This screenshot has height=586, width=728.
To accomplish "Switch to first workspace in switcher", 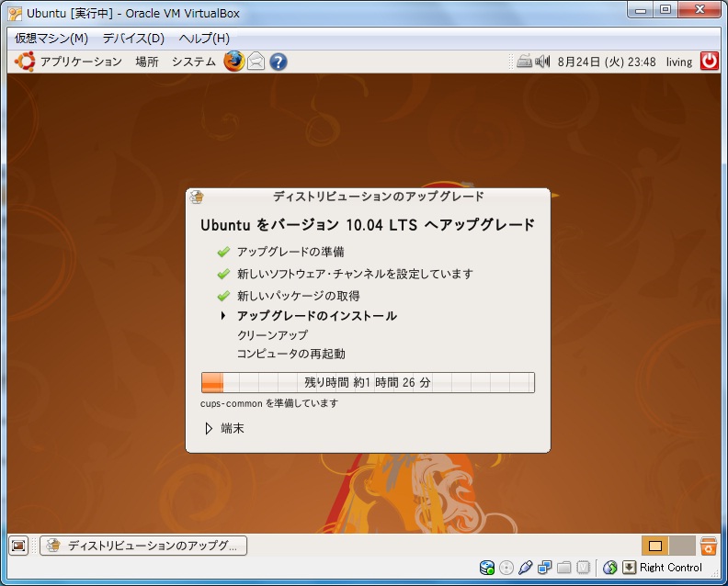I will click(655, 546).
